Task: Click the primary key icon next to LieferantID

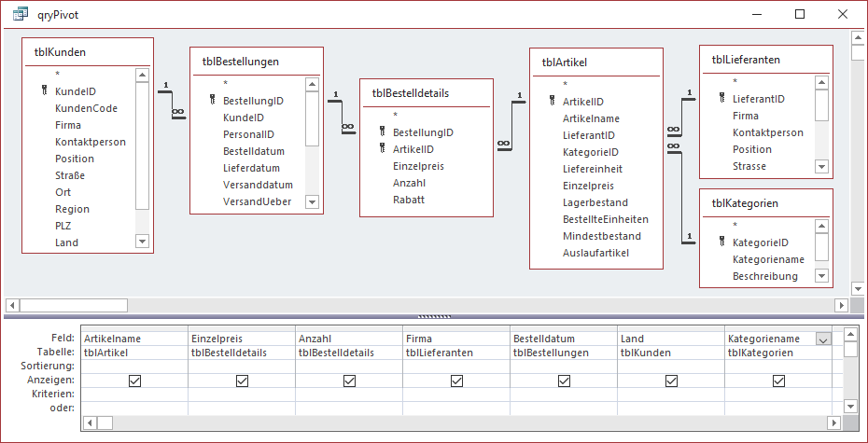Action: click(721, 99)
